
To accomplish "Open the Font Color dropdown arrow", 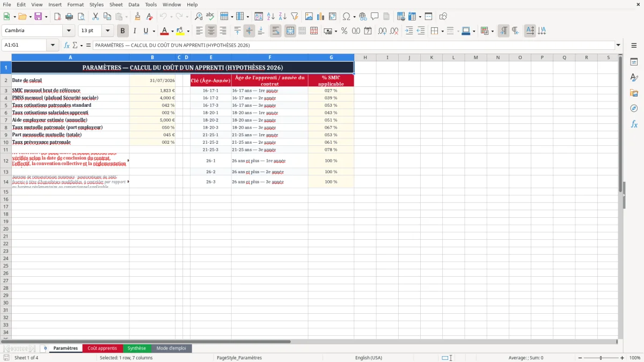I will tap(172, 31).
